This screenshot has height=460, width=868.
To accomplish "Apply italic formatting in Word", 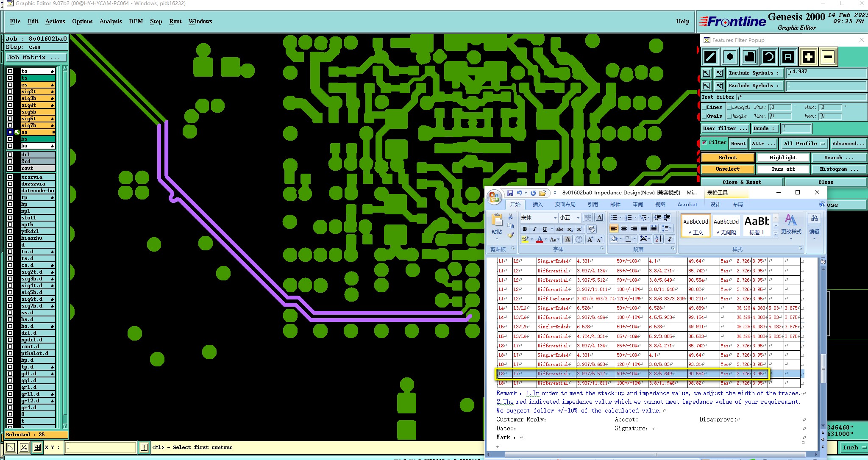I will pyautogui.click(x=534, y=229).
